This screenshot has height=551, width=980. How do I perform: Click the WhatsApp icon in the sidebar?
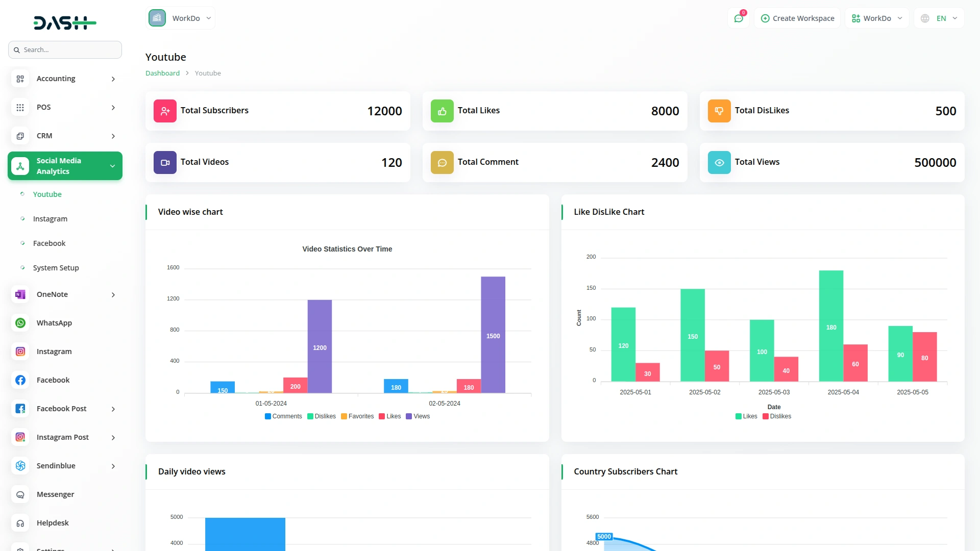click(x=20, y=322)
